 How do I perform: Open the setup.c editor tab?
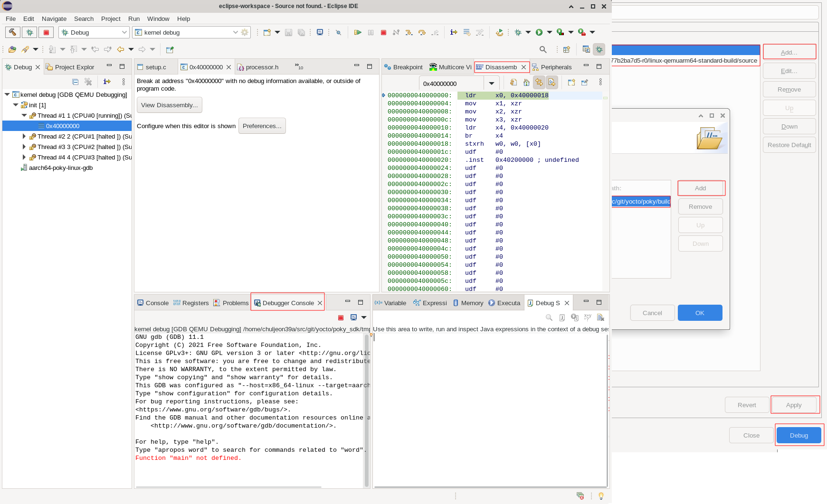tap(152, 67)
